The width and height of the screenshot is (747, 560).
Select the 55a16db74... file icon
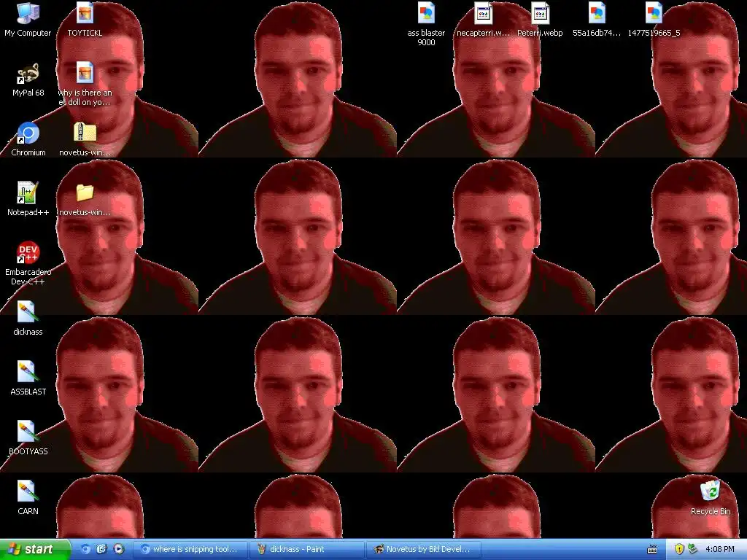click(x=597, y=15)
